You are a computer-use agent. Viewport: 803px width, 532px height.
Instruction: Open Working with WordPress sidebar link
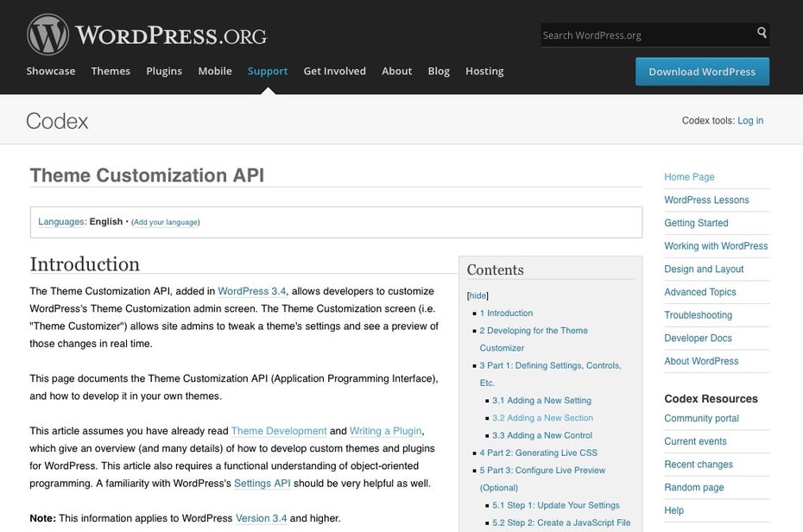pos(716,246)
